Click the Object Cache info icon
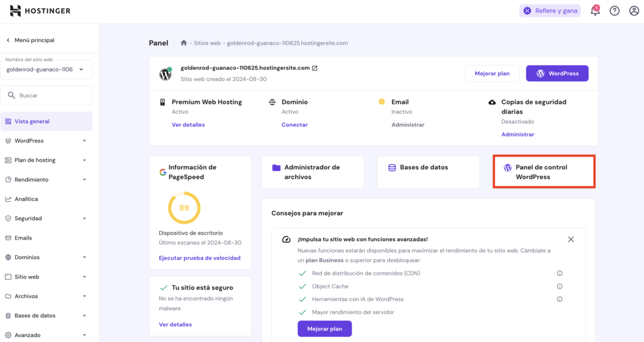Image resolution: width=644 pixels, height=342 pixels. 559,287
